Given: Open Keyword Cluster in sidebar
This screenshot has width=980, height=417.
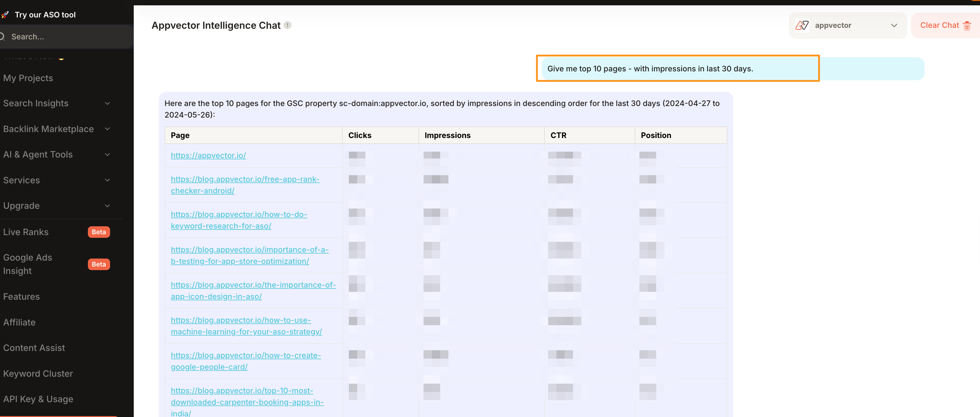Looking at the screenshot, I should click(38, 373).
